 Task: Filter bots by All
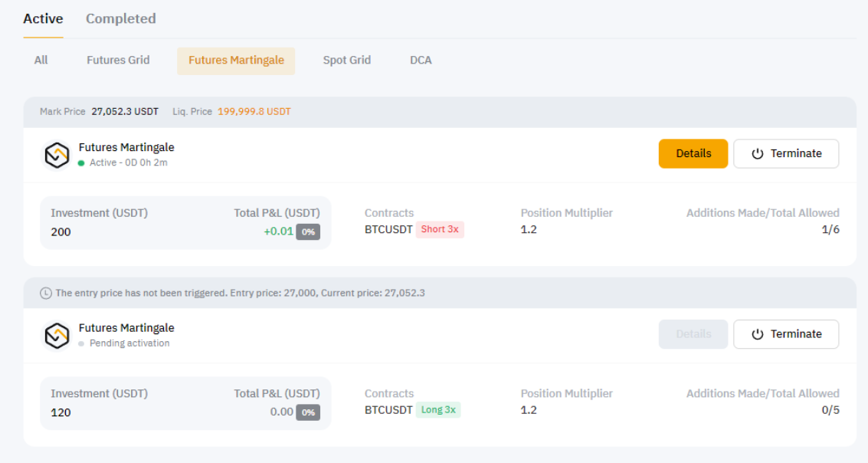click(x=41, y=60)
